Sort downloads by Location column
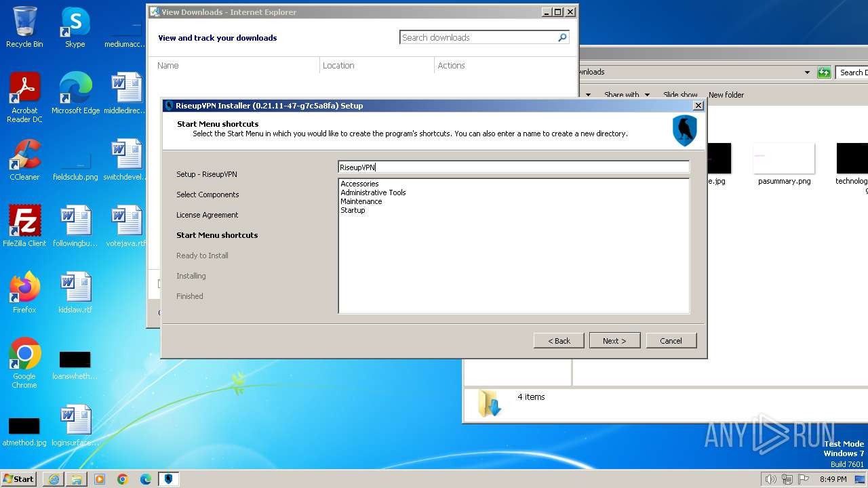This screenshot has width=868, height=488. (x=377, y=66)
